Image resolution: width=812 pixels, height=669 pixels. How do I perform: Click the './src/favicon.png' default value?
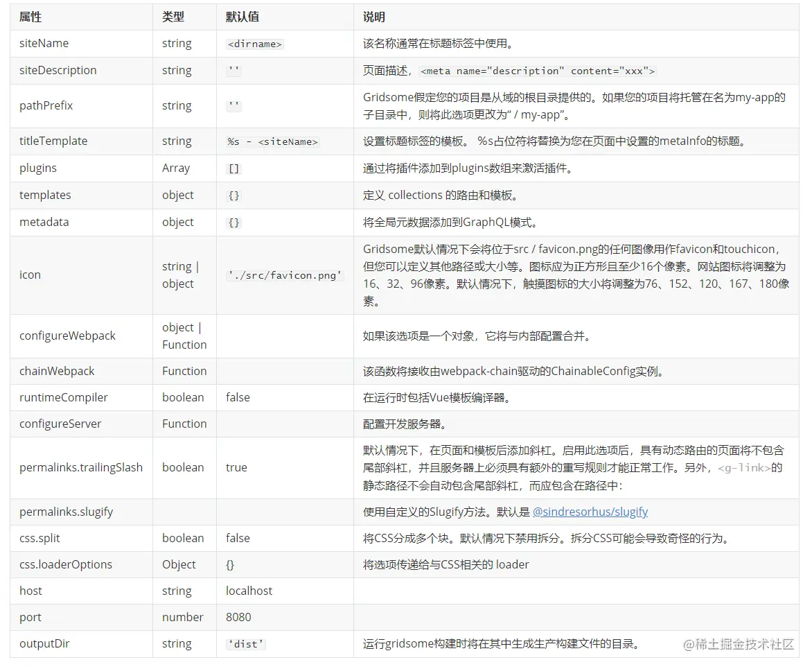pos(285,276)
